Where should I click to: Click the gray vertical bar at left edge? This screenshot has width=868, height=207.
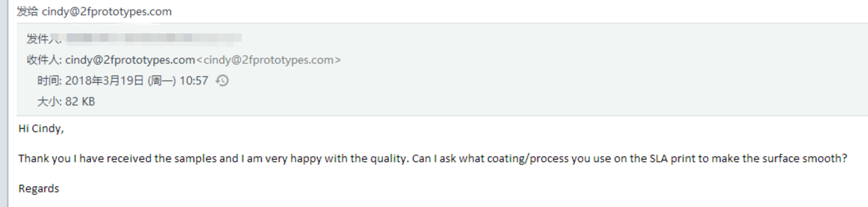[x=4, y=103]
